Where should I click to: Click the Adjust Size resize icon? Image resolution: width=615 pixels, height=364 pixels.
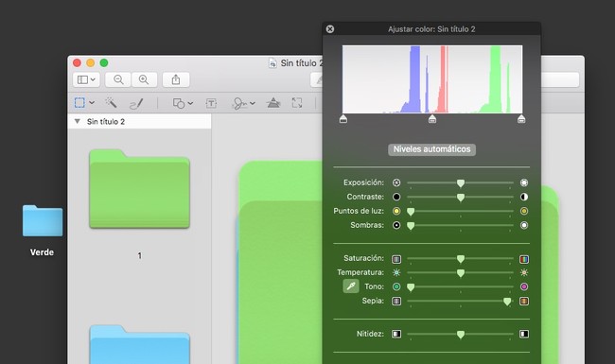tap(297, 103)
